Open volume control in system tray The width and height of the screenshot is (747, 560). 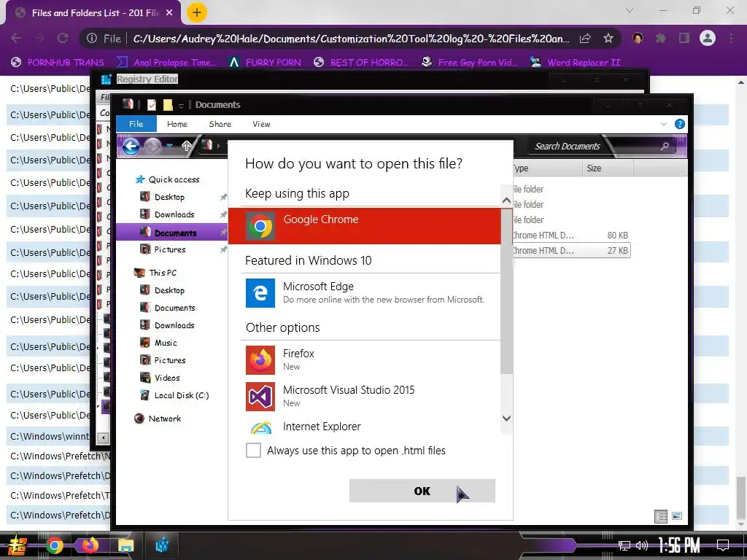point(642,545)
